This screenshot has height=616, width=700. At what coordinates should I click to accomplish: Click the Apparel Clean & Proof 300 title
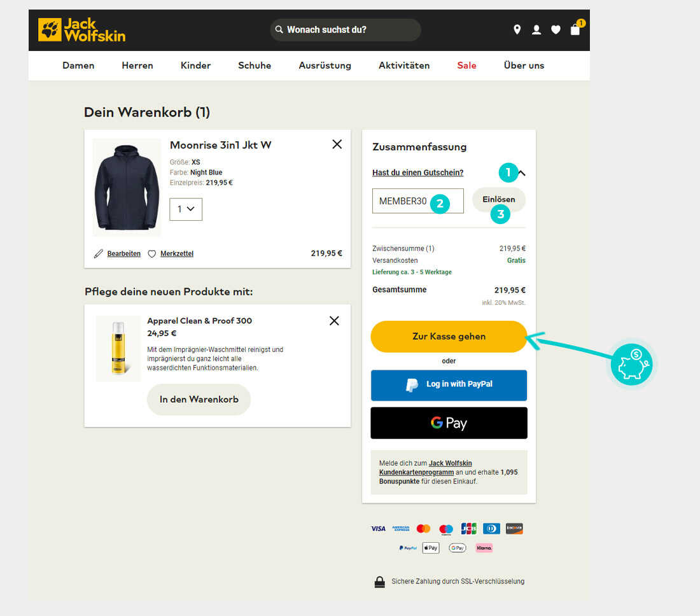pyautogui.click(x=200, y=321)
